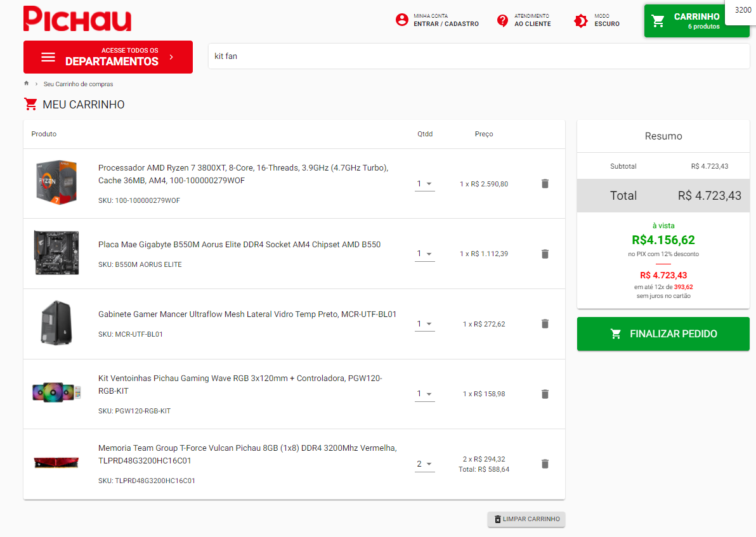Click the Pichau logo
Screen dimensions: 756x537
point(77,19)
